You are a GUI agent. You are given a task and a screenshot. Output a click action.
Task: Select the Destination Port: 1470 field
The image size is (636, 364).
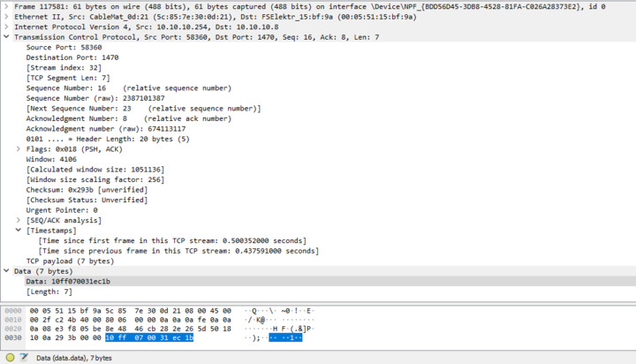[72, 57]
